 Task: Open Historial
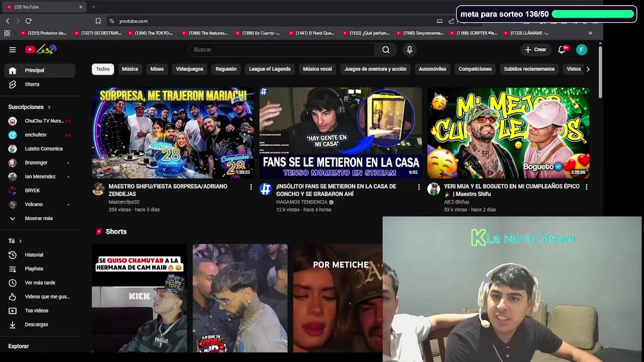[40, 255]
